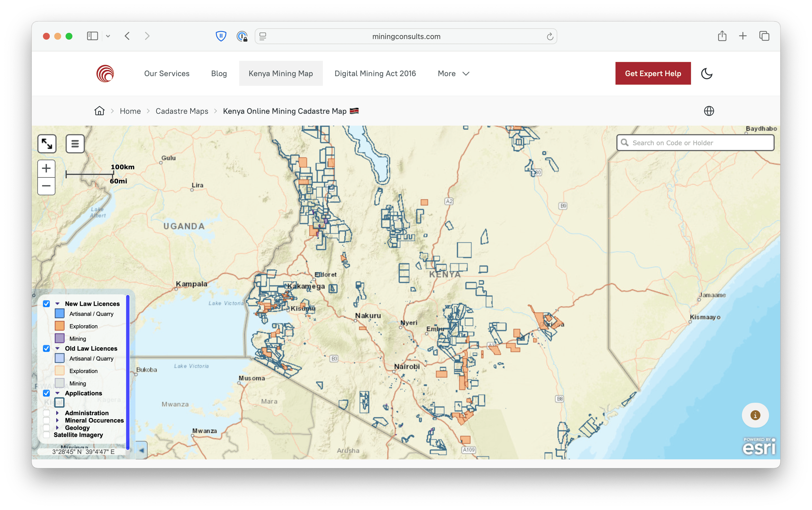Collapse the Applications group
Image resolution: width=812 pixels, height=510 pixels.
pyautogui.click(x=58, y=393)
